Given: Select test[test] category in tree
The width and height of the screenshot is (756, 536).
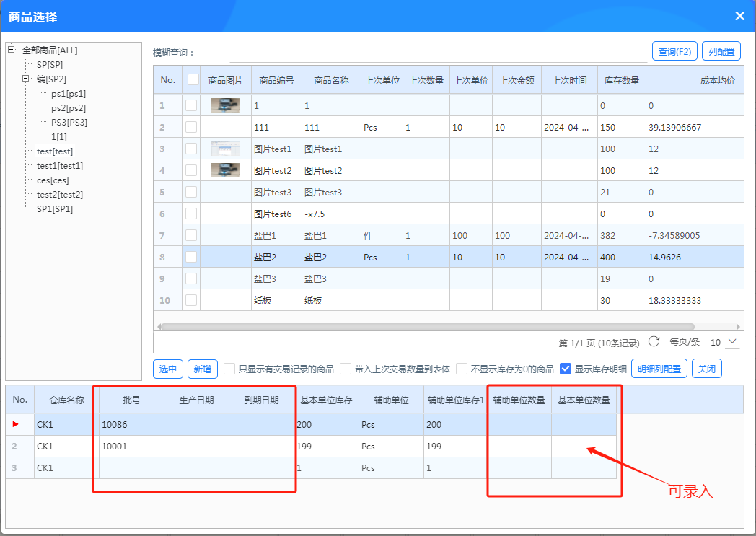Looking at the screenshot, I should tap(55, 151).
